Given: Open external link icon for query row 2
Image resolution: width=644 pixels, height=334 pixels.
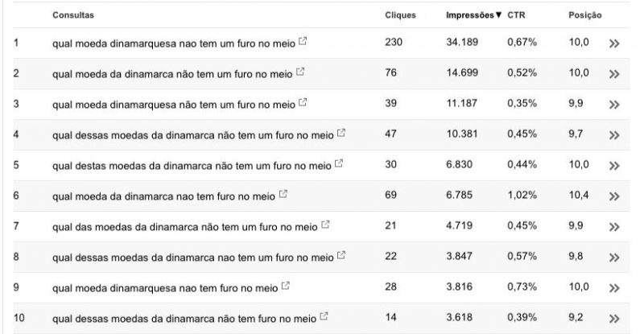Looking at the screenshot, I should pyautogui.click(x=300, y=72).
